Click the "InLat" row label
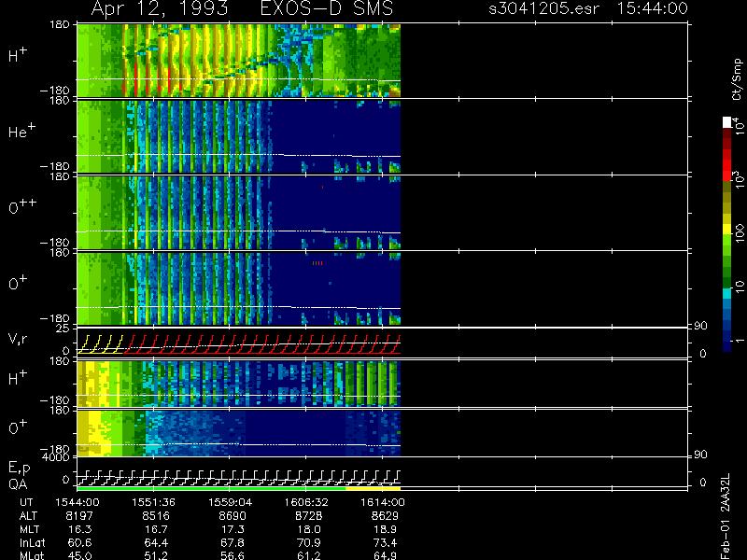The height and width of the screenshot is (560, 747). (x=32, y=543)
